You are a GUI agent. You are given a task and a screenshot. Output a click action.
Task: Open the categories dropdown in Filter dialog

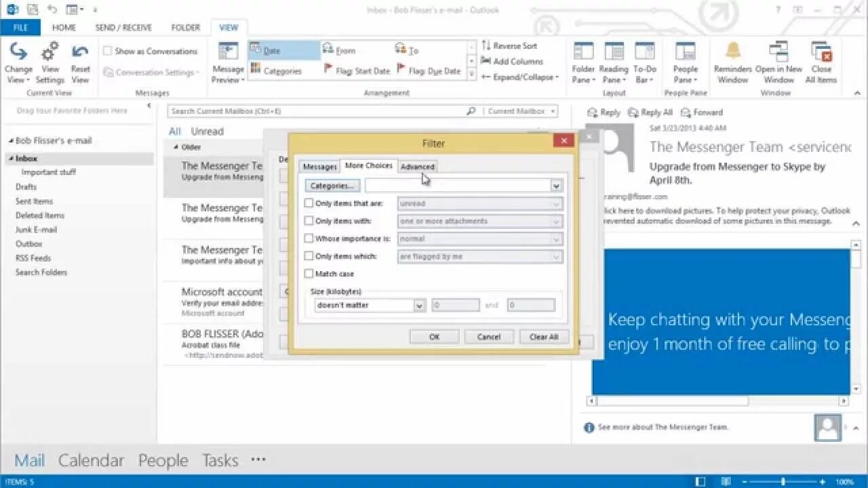point(556,186)
